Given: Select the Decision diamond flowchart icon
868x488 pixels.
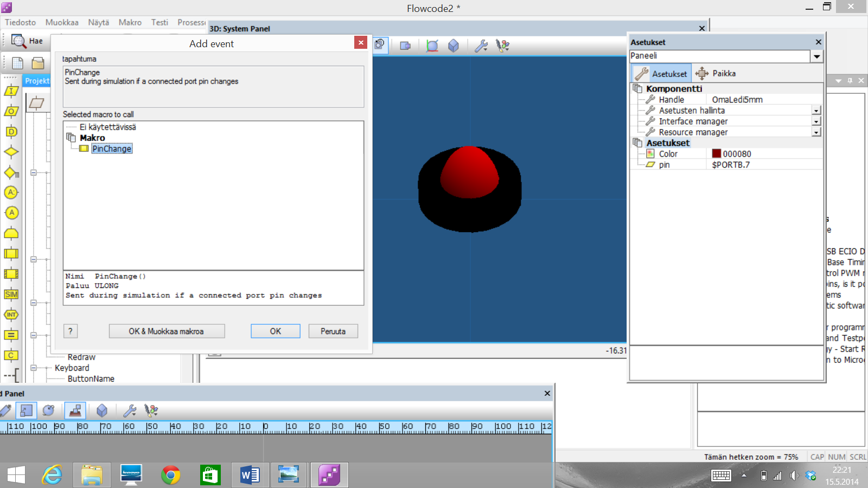Looking at the screenshot, I should [x=11, y=152].
